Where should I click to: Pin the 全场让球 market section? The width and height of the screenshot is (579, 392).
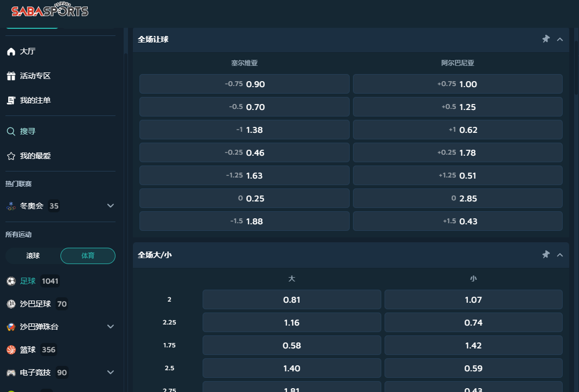[x=546, y=39]
